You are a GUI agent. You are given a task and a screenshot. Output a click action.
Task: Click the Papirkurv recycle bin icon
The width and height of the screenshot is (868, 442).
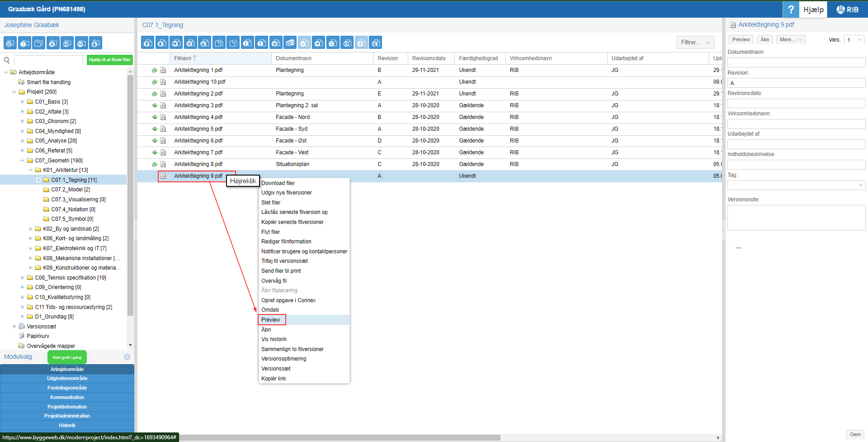coord(22,336)
